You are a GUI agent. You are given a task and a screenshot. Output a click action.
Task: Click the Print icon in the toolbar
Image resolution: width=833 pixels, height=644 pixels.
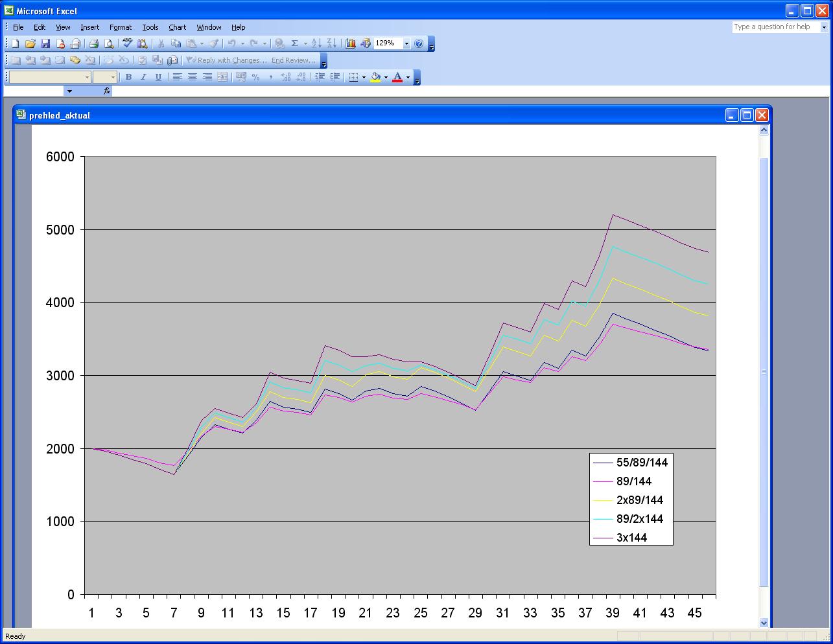(x=93, y=43)
